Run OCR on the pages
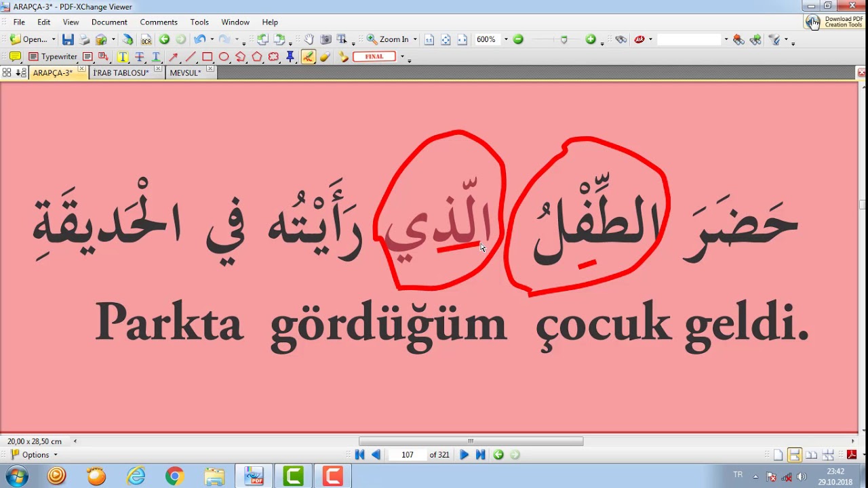The image size is (868, 488). pyautogui.click(x=146, y=39)
